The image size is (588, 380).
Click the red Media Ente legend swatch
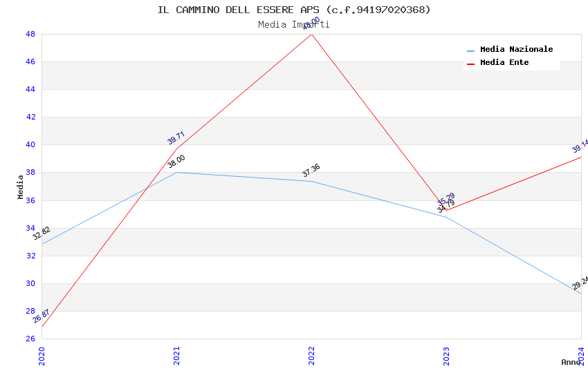coord(471,64)
